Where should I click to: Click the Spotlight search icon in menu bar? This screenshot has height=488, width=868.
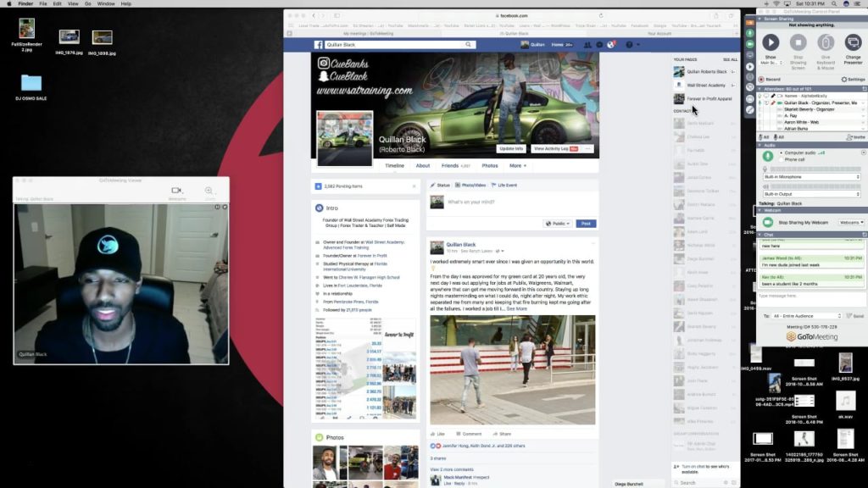coord(834,4)
